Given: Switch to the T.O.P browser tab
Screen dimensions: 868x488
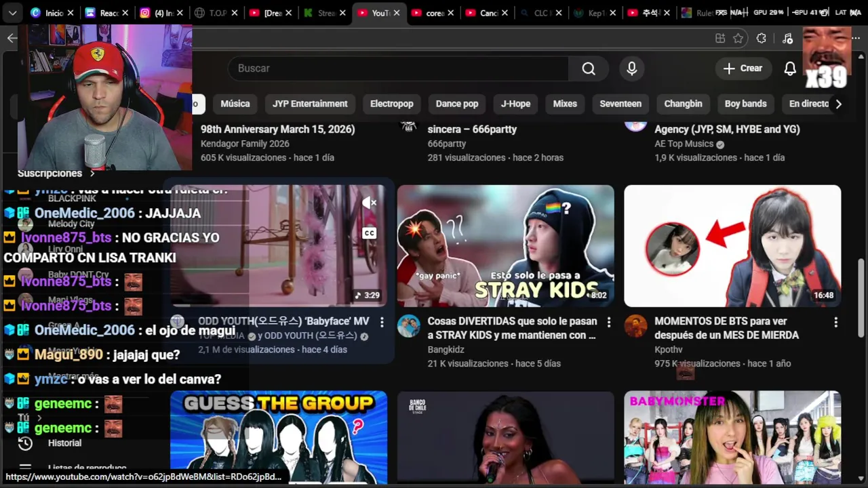Looking at the screenshot, I should (216, 13).
